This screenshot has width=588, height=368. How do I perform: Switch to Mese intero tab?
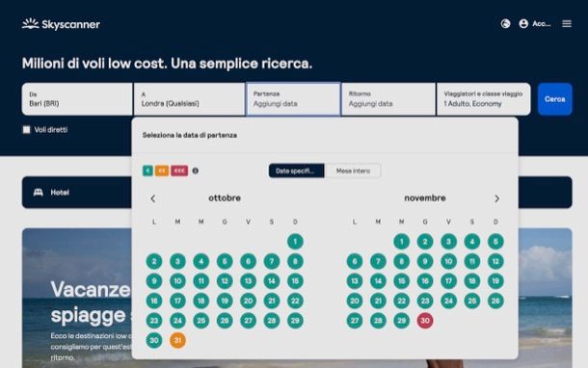[353, 171]
